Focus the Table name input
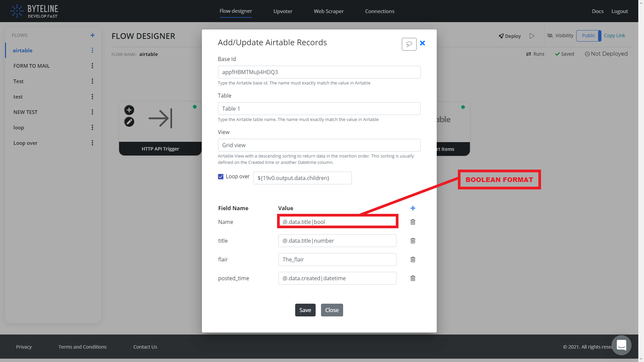Viewport: 644px width, 362px height. (319, 109)
